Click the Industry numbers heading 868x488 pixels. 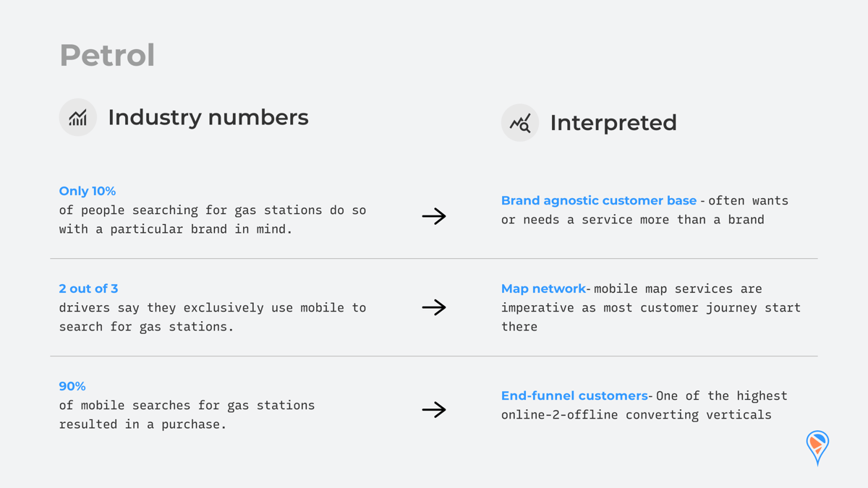(x=208, y=117)
